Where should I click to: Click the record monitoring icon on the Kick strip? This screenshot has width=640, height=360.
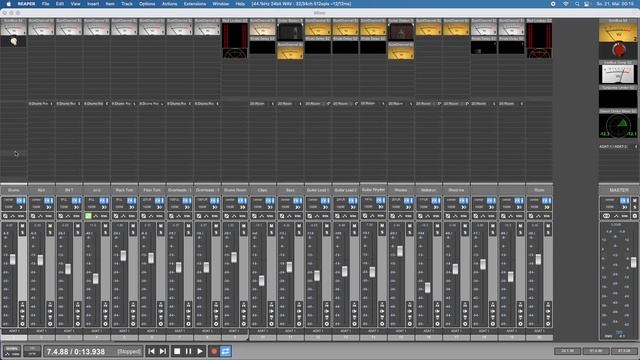[50, 311]
